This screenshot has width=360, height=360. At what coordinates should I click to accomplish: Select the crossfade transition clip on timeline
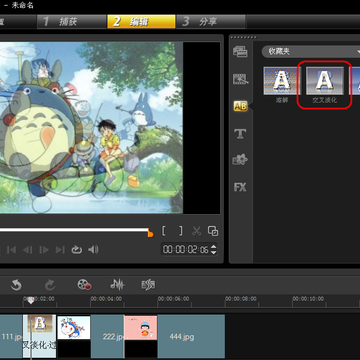pos(39,336)
